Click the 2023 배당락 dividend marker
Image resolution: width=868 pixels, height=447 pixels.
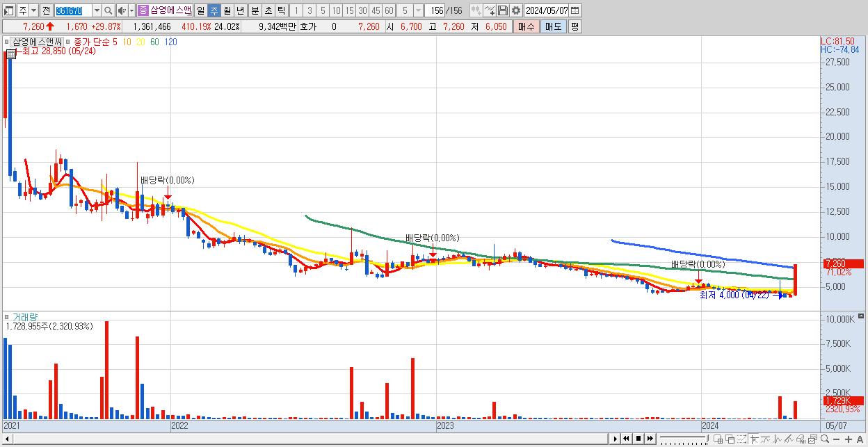point(433,238)
